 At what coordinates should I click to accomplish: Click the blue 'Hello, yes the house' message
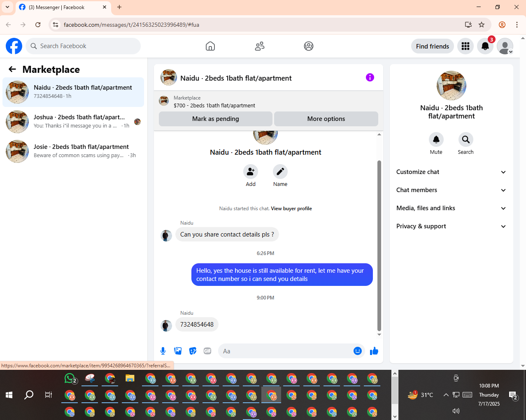[x=282, y=275]
